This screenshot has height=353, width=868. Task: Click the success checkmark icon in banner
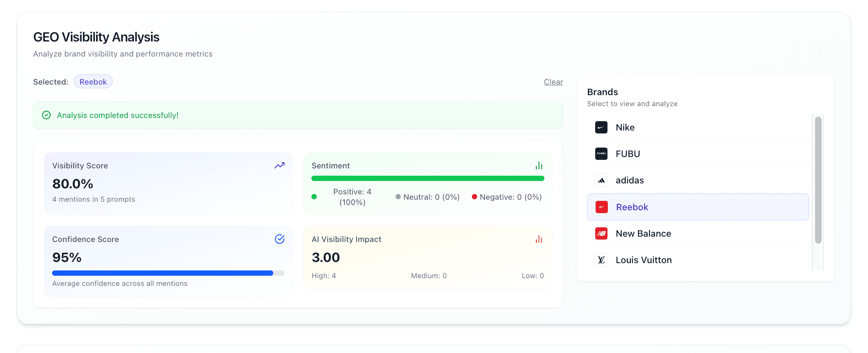46,115
